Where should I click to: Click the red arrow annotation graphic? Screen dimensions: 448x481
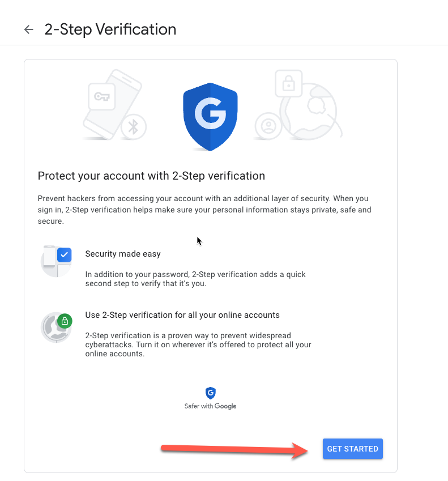[x=234, y=450]
